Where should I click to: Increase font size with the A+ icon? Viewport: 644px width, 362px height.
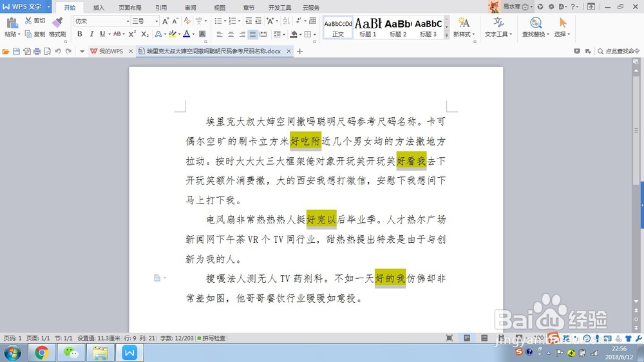166,21
